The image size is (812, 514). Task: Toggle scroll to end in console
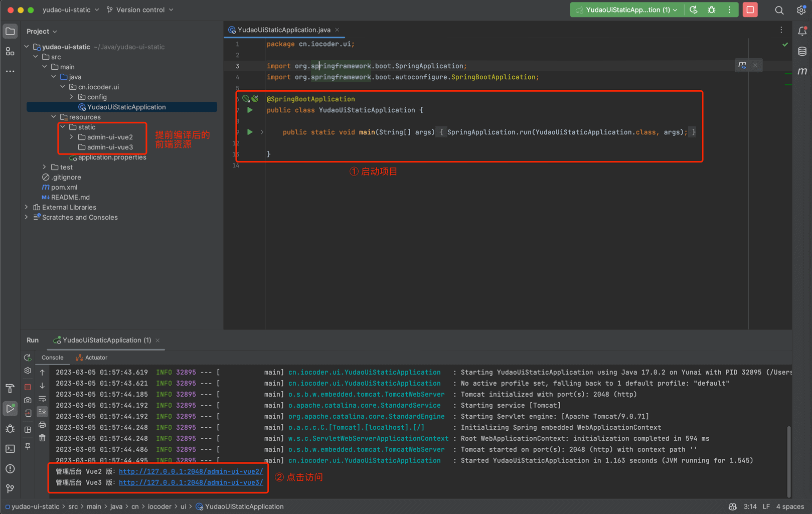coord(42,411)
